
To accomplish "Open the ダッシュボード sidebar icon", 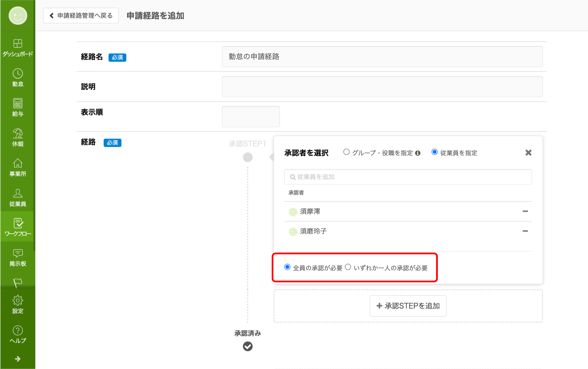I will tap(18, 44).
